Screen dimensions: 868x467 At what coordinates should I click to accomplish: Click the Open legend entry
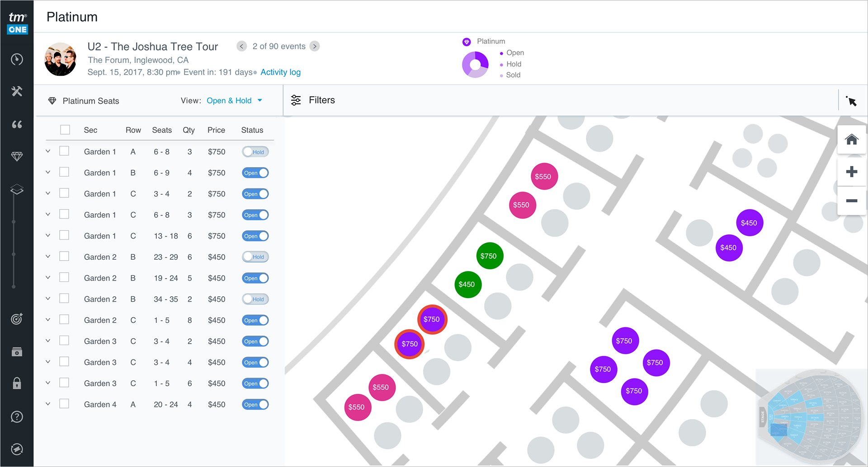515,53
